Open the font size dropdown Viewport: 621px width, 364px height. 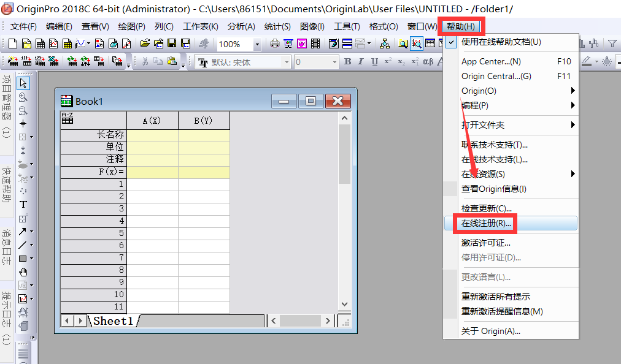pyautogui.click(x=335, y=62)
